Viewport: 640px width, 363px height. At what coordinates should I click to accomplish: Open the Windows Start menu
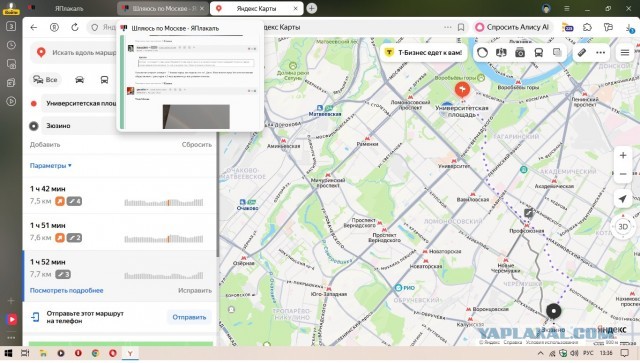[8, 353]
